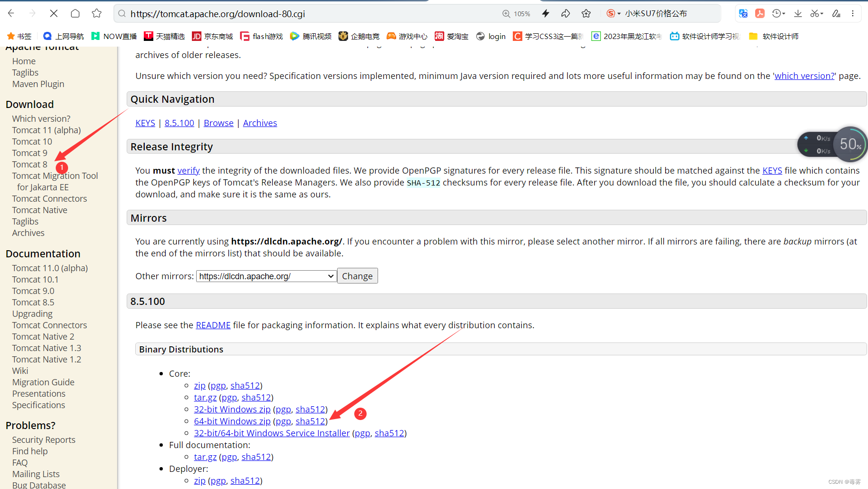Open the KEYS link in Release Integrity paragraph
The width and height of the screenshot is (868, 489).
[x=772, y=170]
